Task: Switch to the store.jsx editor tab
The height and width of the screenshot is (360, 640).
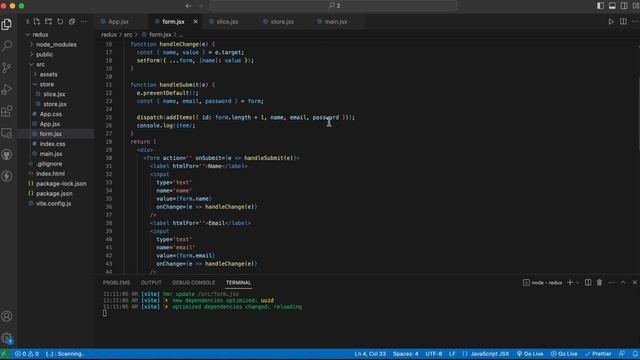Action: tap(282, 22)
